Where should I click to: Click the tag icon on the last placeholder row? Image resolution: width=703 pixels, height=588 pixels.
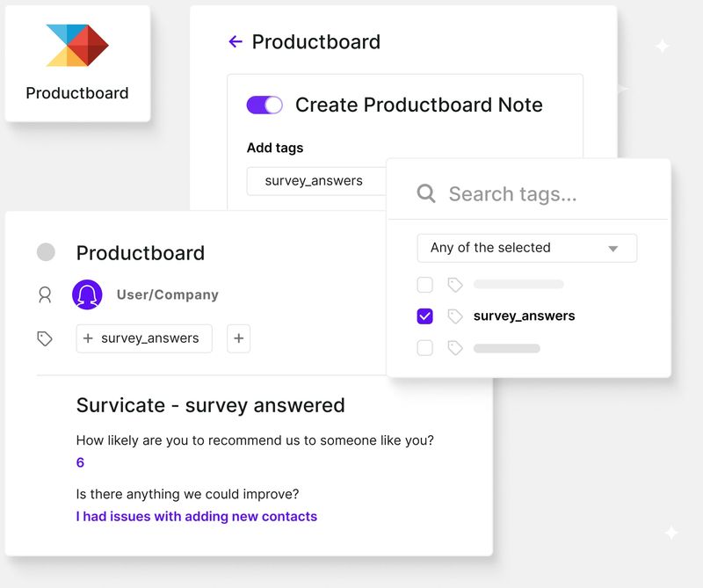pyautogui.click(x=455, y=347)
